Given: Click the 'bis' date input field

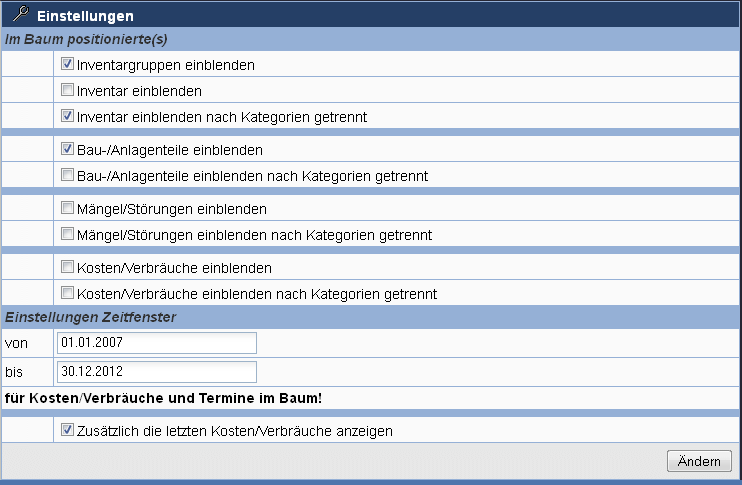Looking at the screenshot, I should [x=157, y=372].
